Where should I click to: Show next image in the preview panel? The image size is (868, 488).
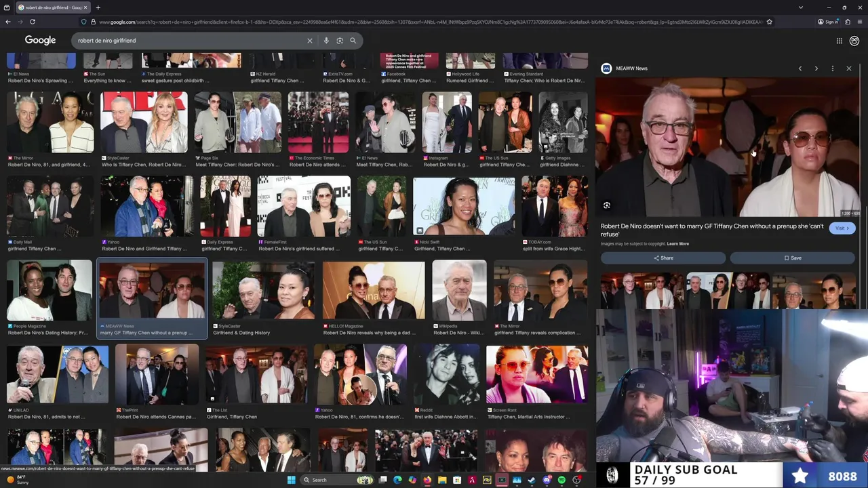click(816, 68)
